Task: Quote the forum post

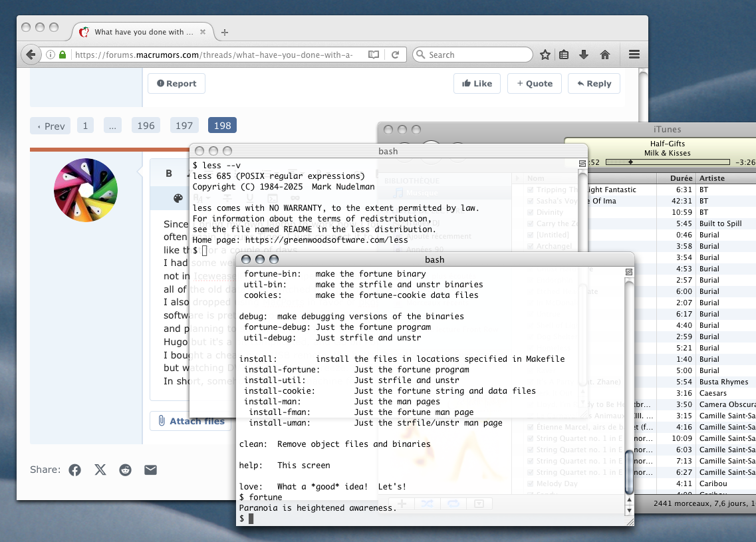Action: tap(535, 83)
